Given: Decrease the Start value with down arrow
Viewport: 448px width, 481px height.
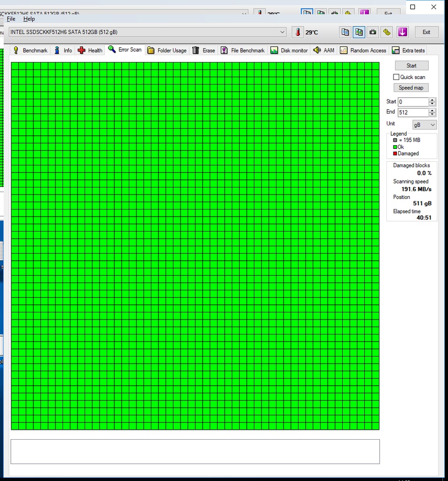Looking at the screenshot, I should pos(432,104).
